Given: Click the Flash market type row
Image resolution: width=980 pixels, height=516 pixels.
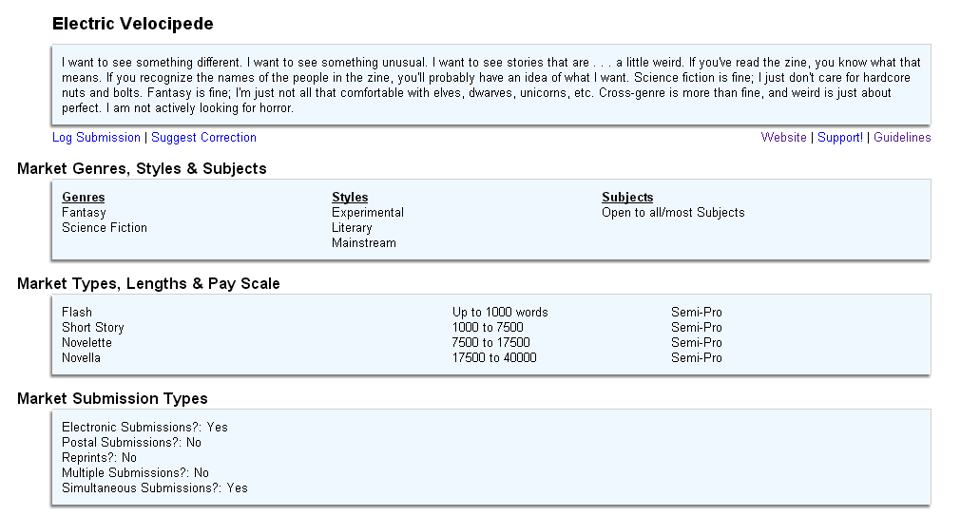Looking at the screenshot, I should 77,313.
